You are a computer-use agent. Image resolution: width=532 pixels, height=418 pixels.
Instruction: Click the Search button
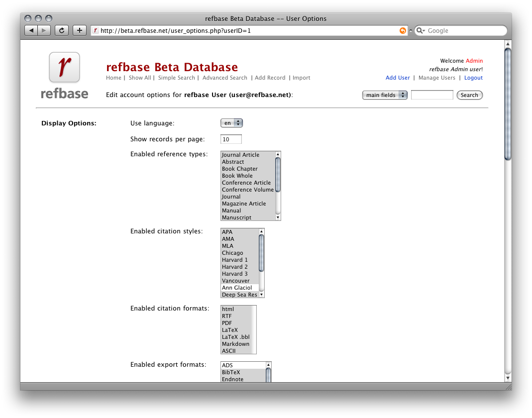470,95
